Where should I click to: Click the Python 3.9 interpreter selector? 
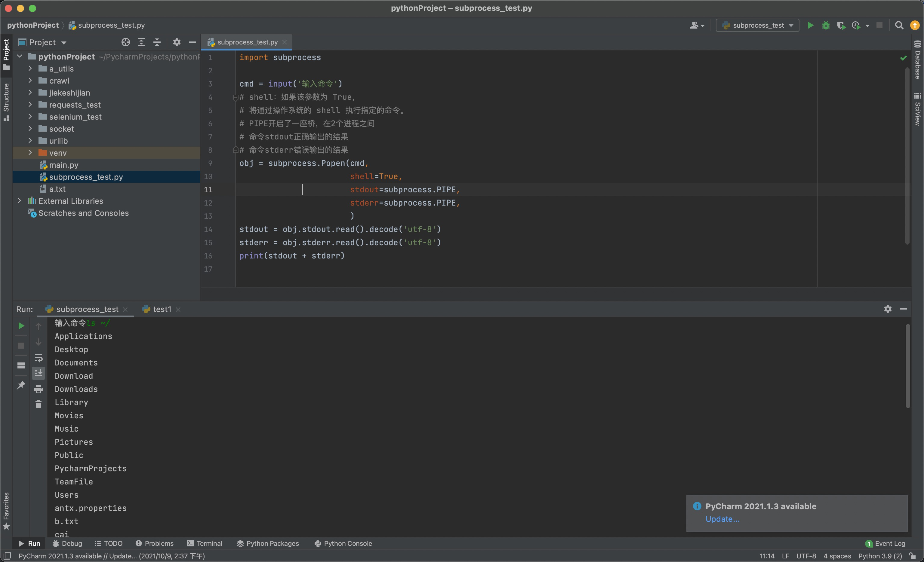coord(880,556)
